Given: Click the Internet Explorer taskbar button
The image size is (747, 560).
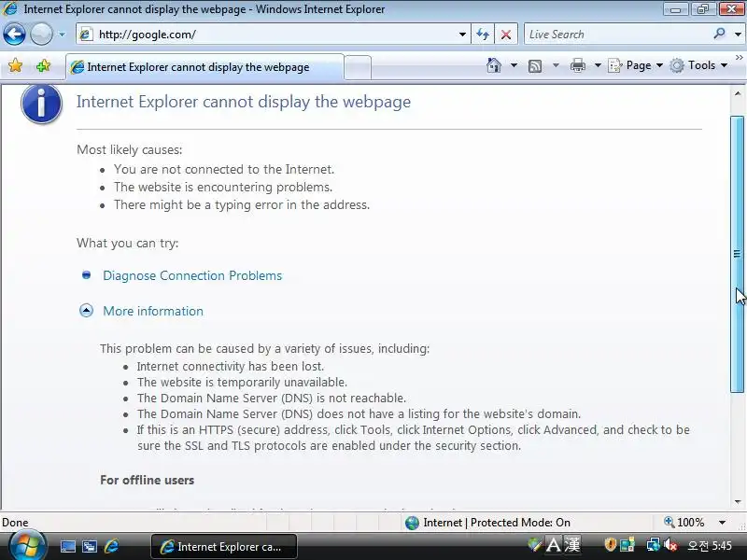Looking at the screenshot, I should point(224,546).
